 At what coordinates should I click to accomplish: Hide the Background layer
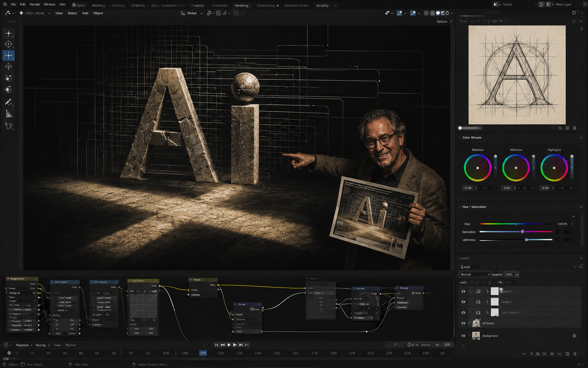tap(463, 336)
